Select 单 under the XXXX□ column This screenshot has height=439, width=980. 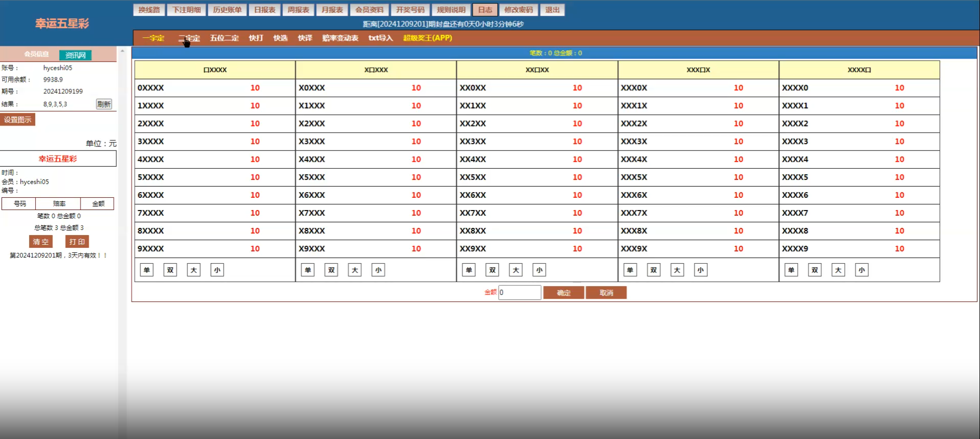pos(791,270)
